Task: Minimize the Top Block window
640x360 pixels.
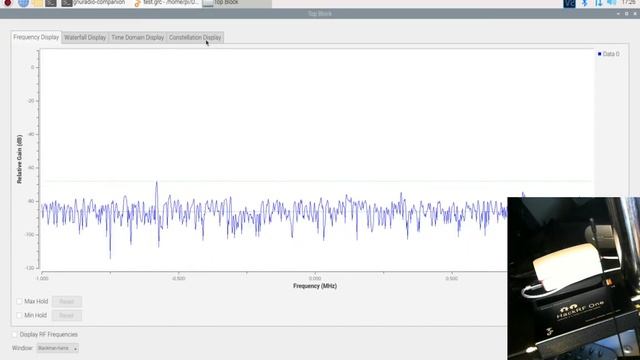Action: [x=618, y=14]
